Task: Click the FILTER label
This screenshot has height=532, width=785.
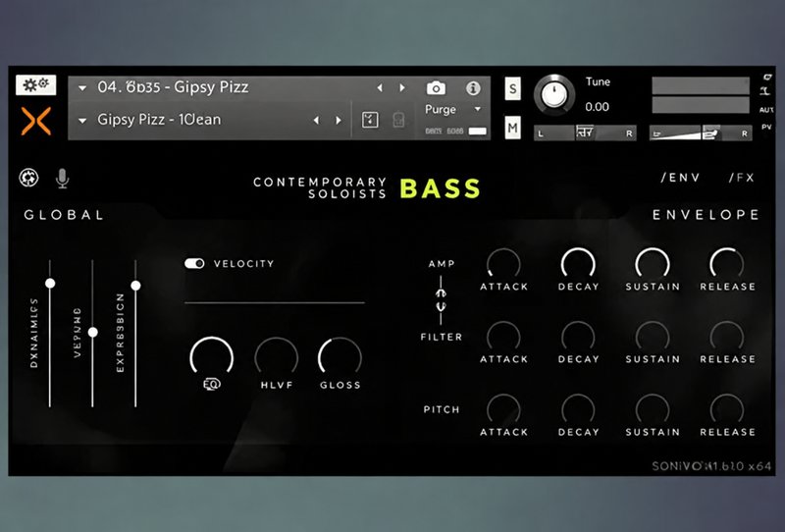Action: point(441,337)
